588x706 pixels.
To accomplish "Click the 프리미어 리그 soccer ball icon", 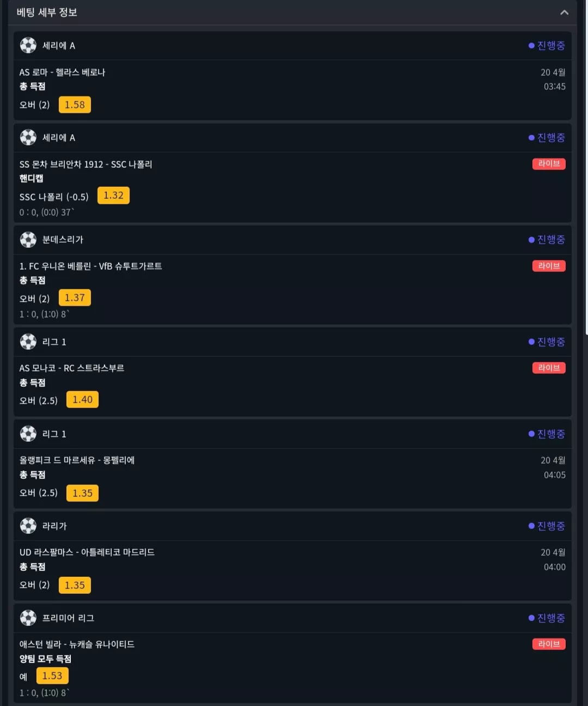I will pyautogui.click(x=28, y=618).
